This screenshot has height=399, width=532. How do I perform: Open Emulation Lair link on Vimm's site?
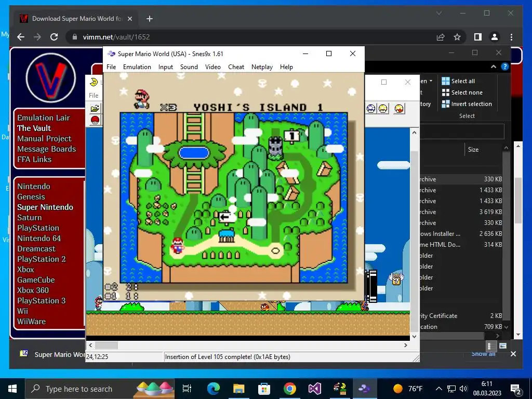pos(44,118)
